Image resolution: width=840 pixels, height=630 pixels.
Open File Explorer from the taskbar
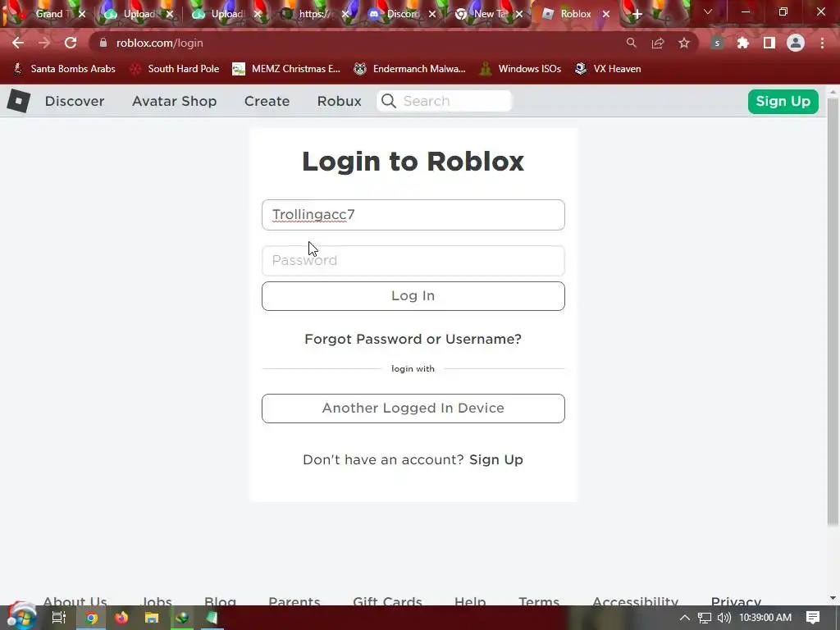click(x=152, y=618)
